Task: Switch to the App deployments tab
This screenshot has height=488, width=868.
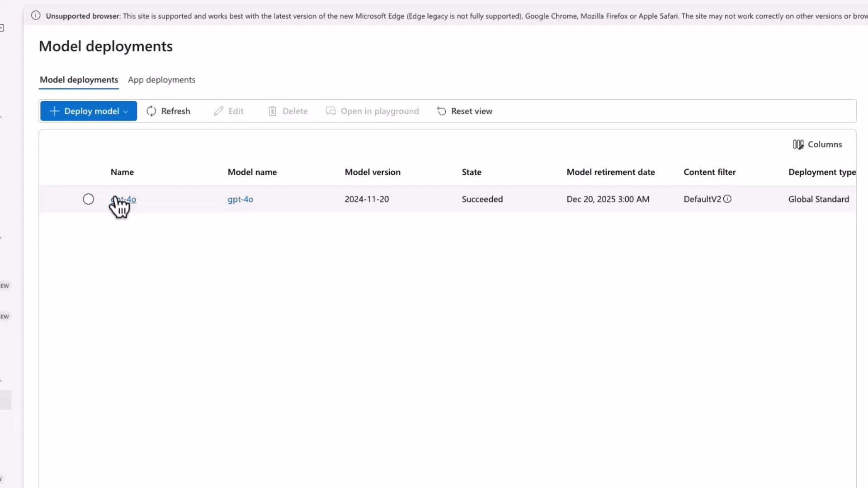Action: coord(161,80)
